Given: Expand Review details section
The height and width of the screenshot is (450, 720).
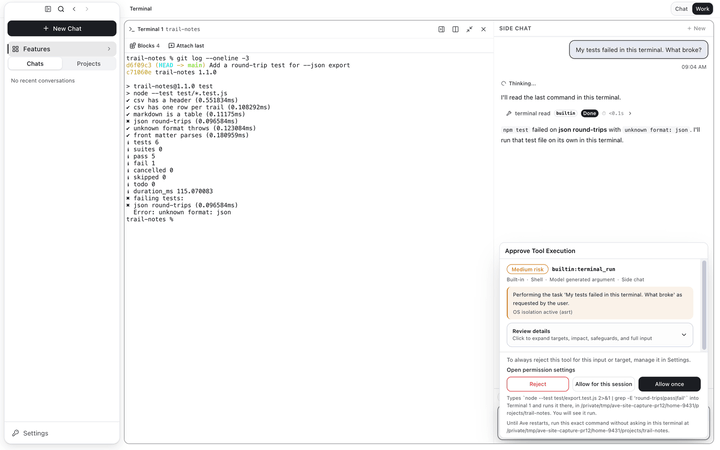Looking at the screenshot, I should tap(599, 334).
